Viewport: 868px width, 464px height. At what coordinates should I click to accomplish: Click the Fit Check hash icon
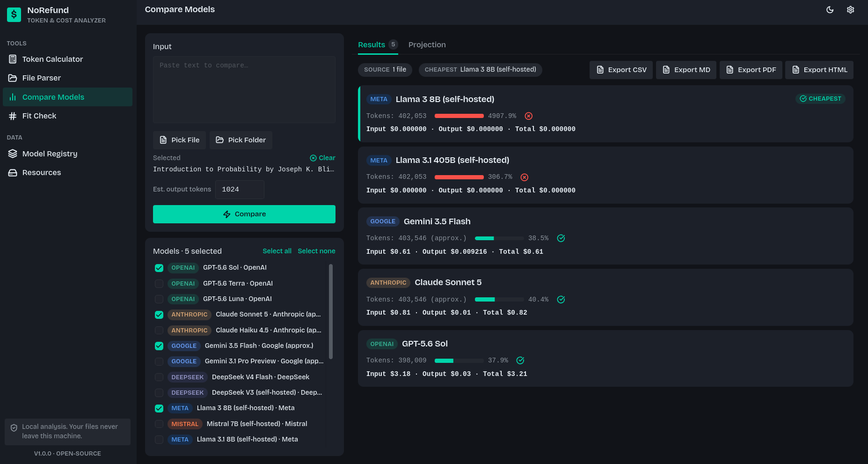(x=13, y=116)
